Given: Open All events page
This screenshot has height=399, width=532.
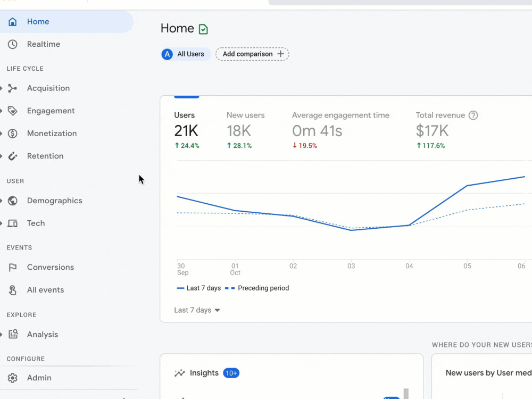Looking at the screenshot, I should (45, 290).
